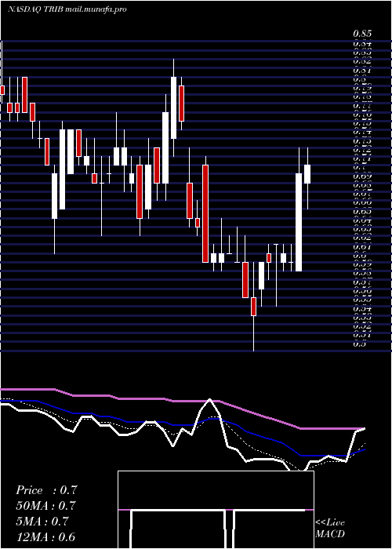Click the tall white candle near 0.69

299,222
